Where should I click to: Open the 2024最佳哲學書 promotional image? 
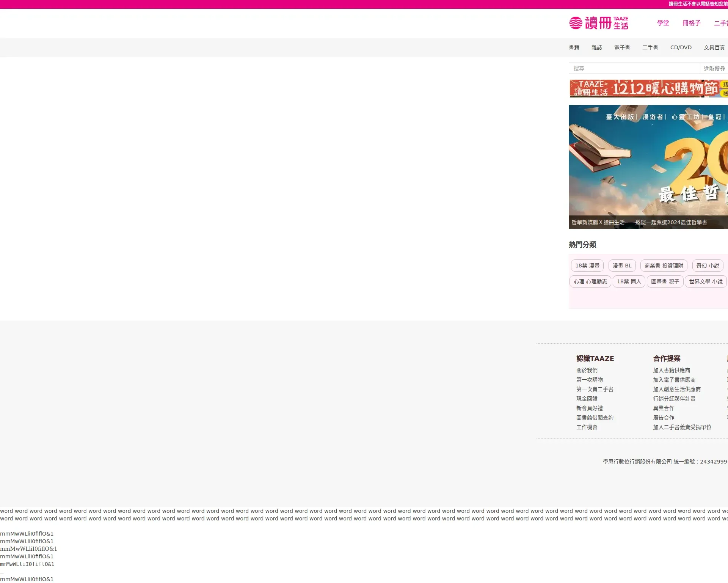(x=648, y=167)
